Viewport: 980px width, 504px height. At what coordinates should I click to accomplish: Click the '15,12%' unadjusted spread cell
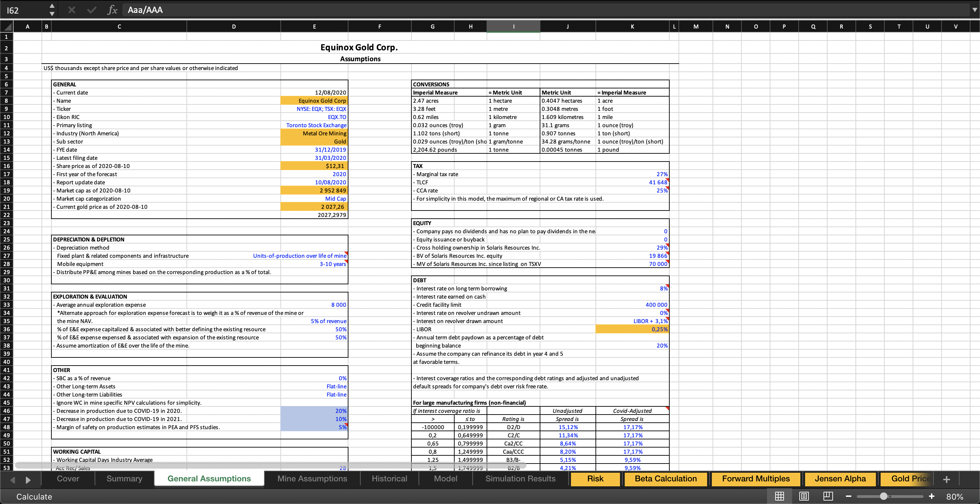coord(568,427)
